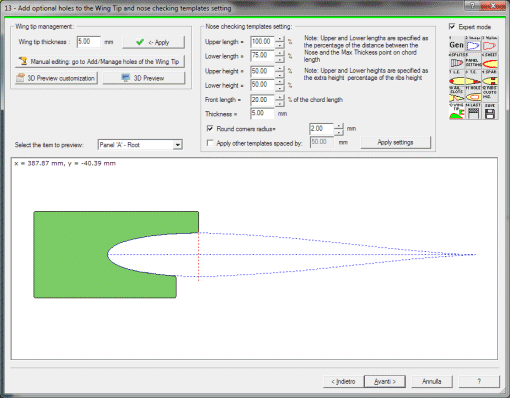This screenshot has width=510, height=398.
Task: Increase the Upper length spinner value
Action: click(280, 39)
